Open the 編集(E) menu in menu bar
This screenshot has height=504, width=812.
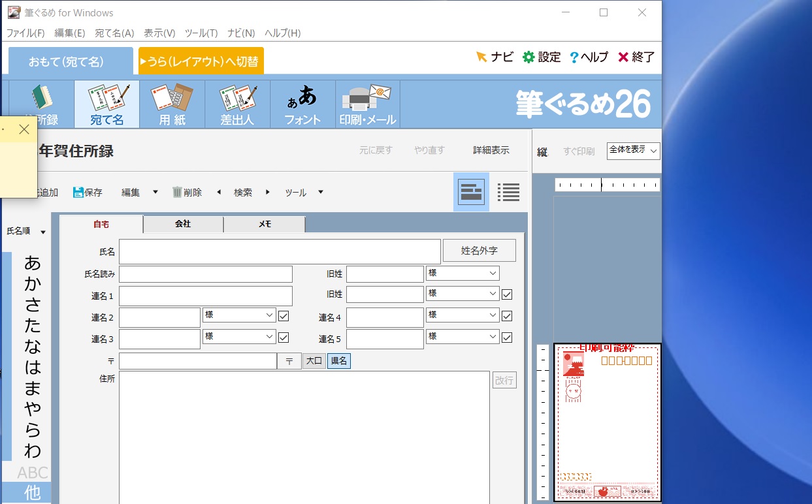pos(70,33)
